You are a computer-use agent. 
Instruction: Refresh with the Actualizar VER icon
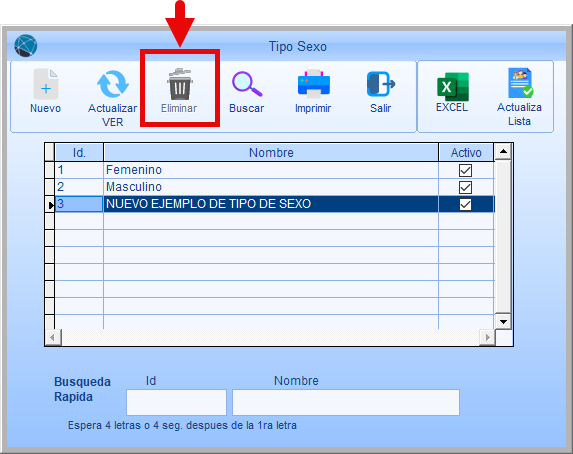pyautogui.click(x=113, y=84)
